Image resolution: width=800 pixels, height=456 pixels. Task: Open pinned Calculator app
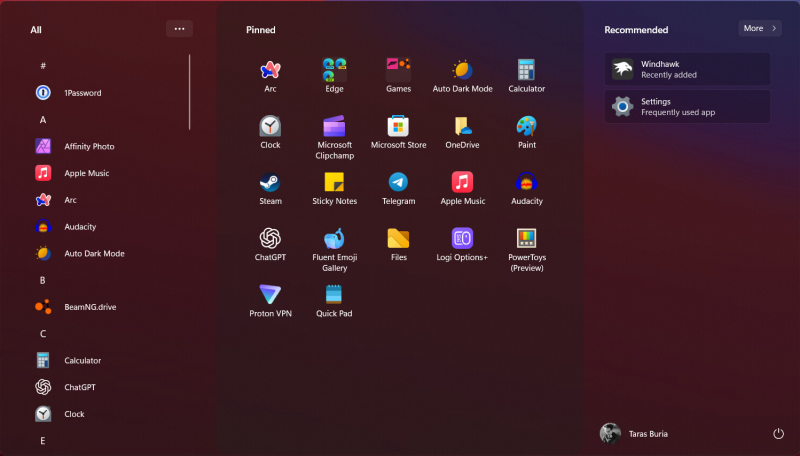click(x=527, y=76)
